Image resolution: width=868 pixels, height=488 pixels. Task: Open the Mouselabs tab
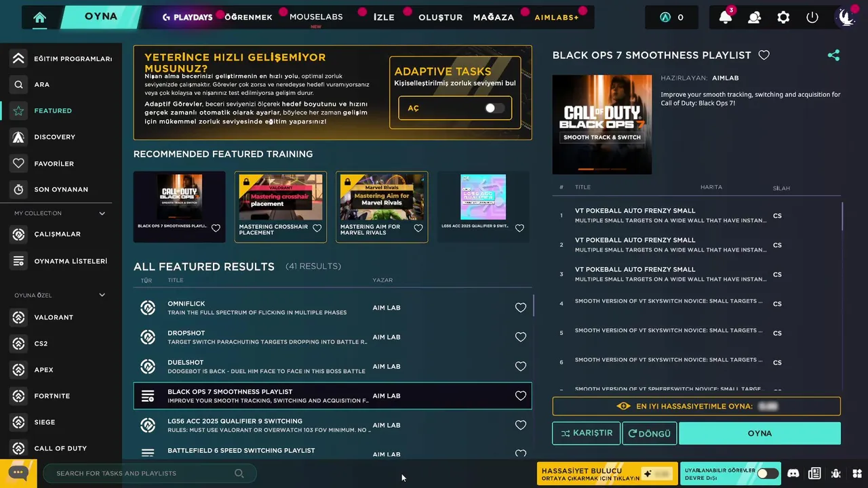[x=316, y=17]
